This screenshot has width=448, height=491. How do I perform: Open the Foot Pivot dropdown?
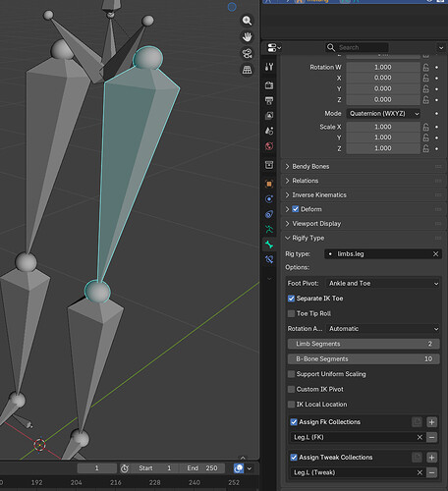click(x=383, y=284)
